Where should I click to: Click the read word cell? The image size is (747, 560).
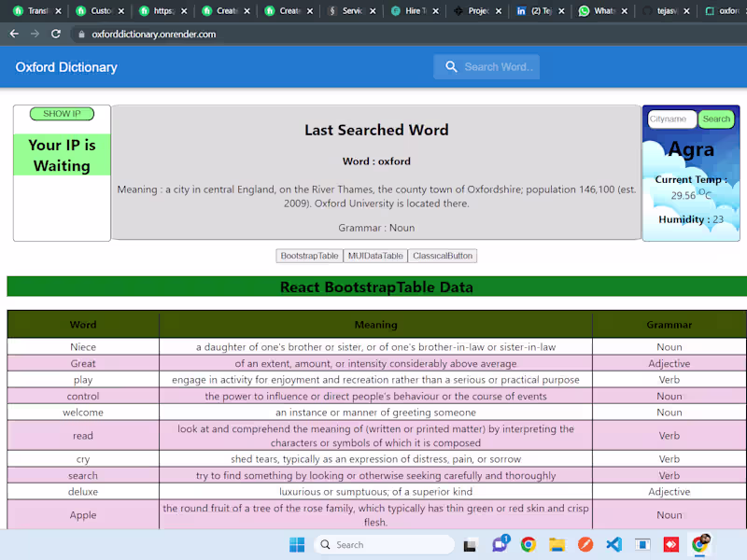[x=83, y=435]
